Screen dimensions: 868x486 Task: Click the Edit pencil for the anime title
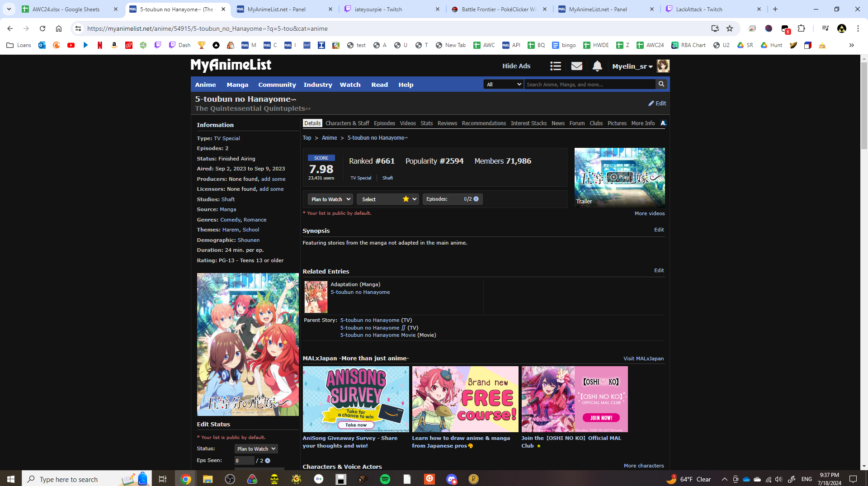click(657, 103)
